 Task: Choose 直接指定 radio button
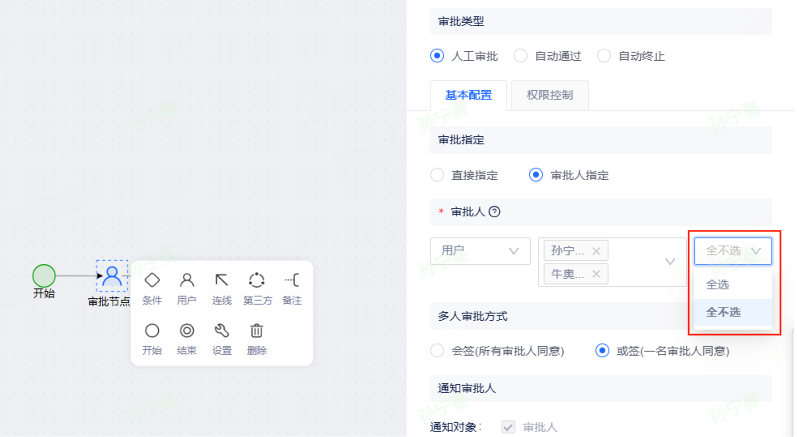pos(437,175)
